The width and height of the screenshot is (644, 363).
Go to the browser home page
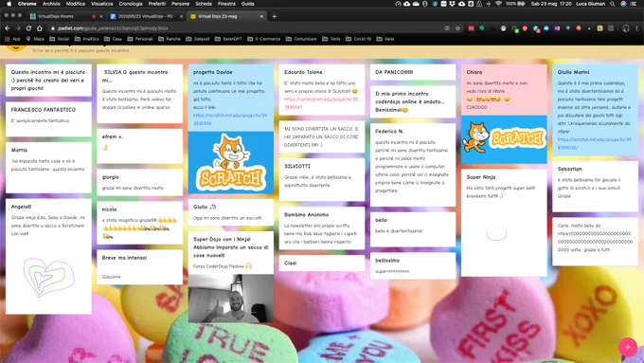point(40,28)
